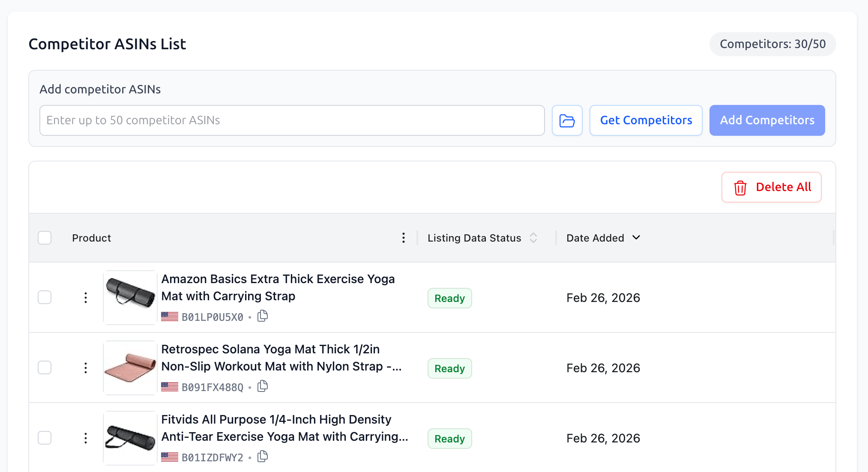Open the folder icon to upload ASINs file
This screenshot has height=472, width=868.
(567, 120)
